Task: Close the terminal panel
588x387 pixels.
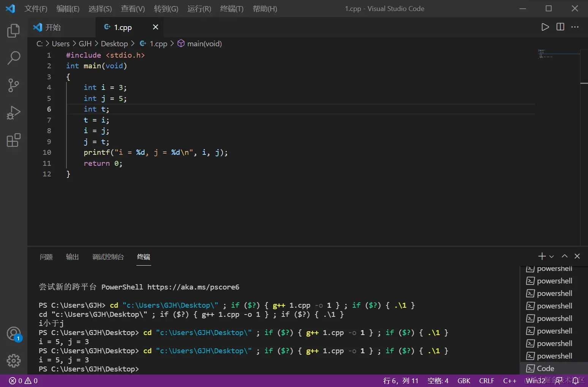Action: tap(577, 256)
